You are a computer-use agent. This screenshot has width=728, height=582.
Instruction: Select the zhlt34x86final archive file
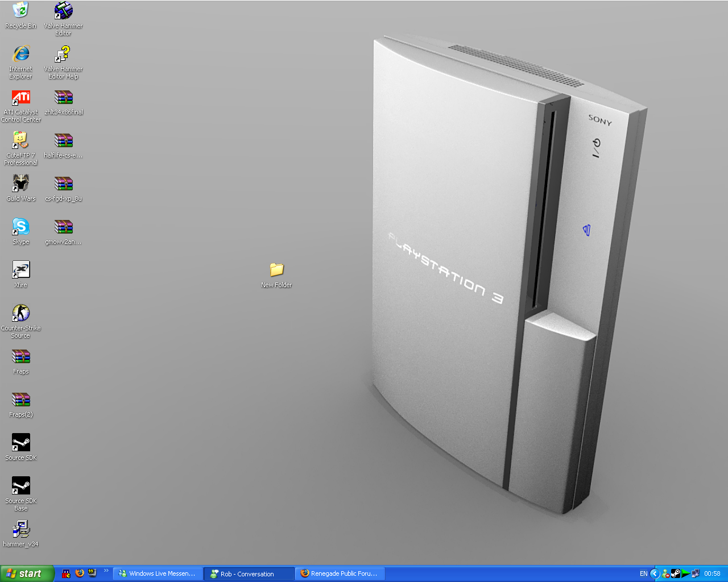(63, 97)
